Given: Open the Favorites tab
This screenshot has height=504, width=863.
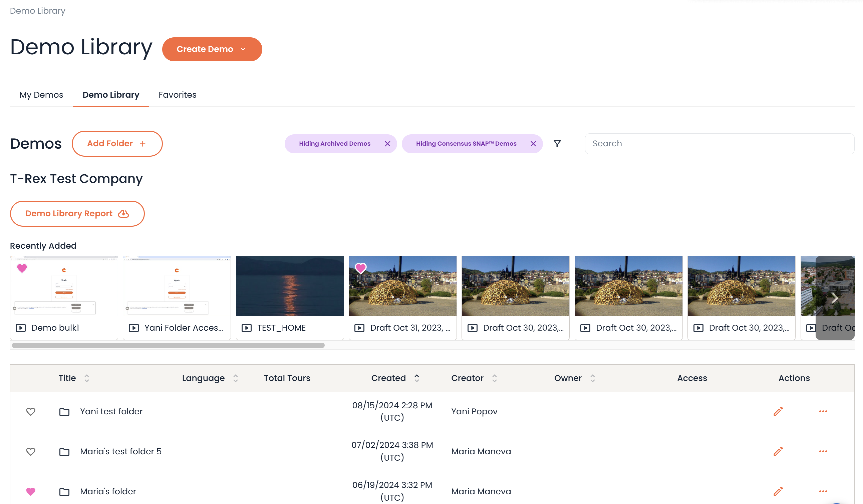Looking at the screenshot, I should click(x=178, y=95).
